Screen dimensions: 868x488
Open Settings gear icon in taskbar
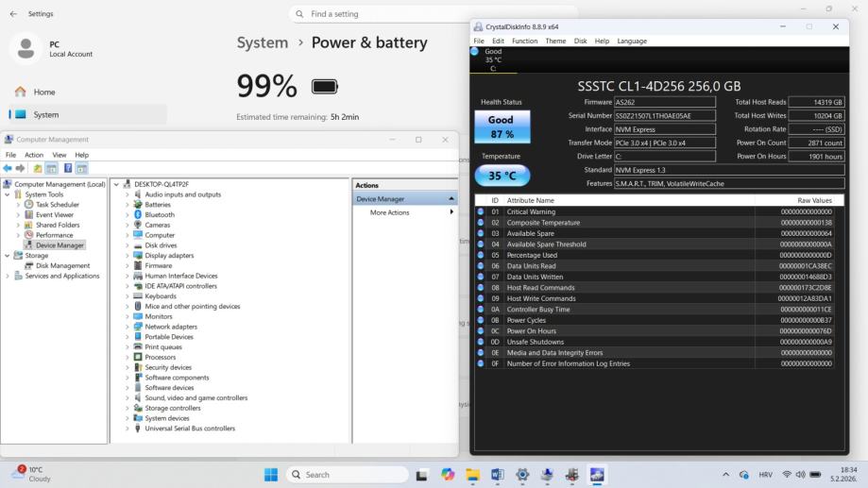click(x=522, y=475)
